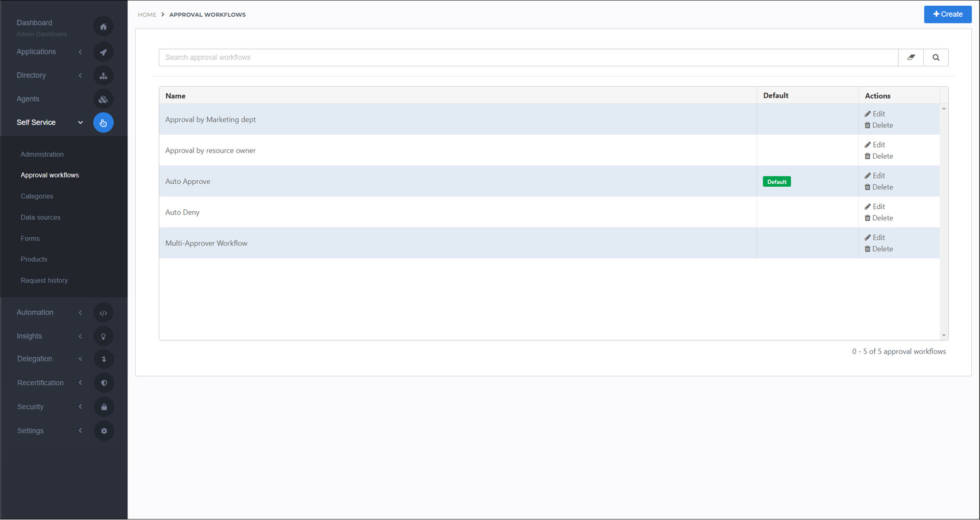
Task: Select the Delegation arrow icon
Action: (x=104, y=359)
